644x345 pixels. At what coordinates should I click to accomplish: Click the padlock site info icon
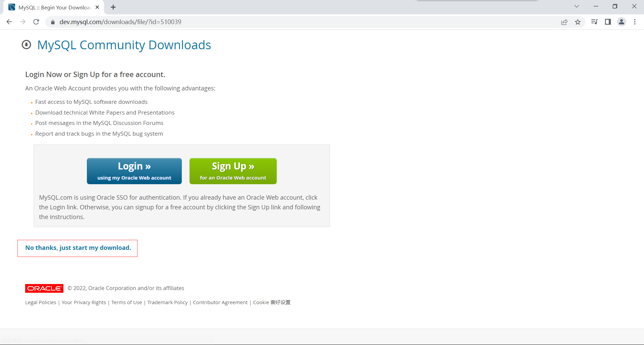[53, 22]
